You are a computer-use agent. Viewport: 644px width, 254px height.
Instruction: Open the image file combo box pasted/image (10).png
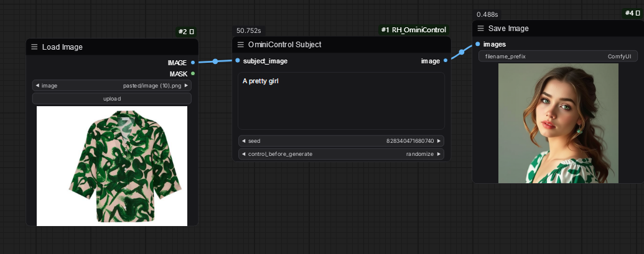pyautogui.click(x=112, y=86)
